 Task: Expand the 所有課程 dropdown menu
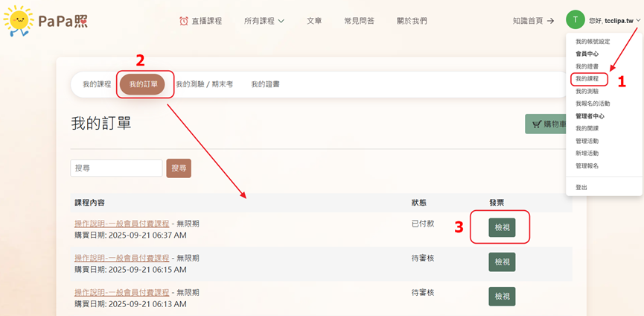[x=264, y=21]
